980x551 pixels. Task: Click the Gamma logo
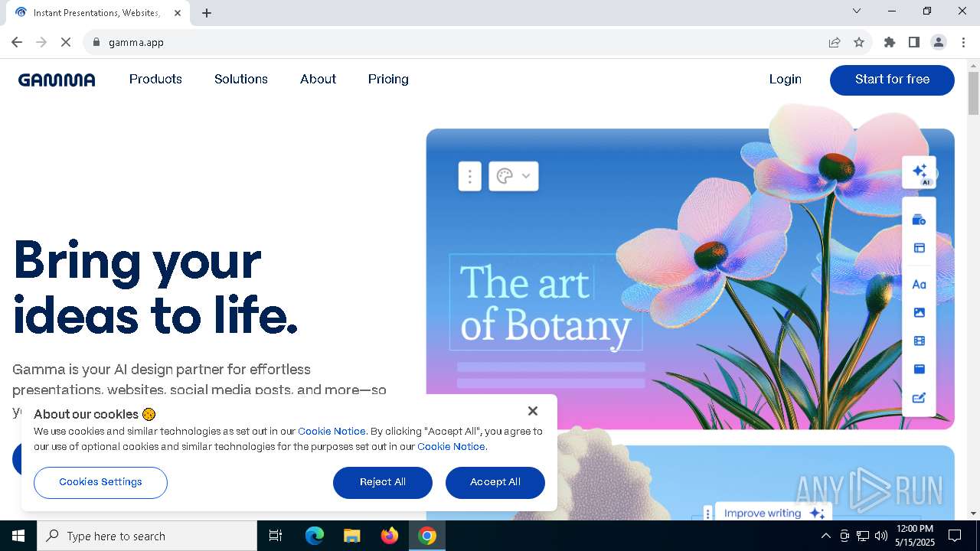pos(57,80)
